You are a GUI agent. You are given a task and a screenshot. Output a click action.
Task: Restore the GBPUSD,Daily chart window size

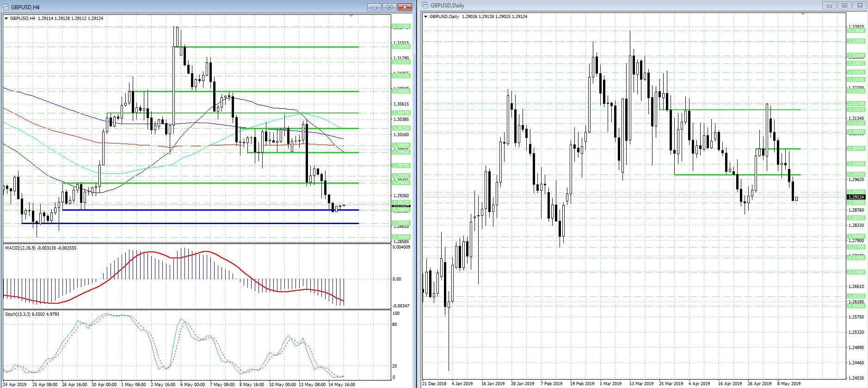pos(844,6)
